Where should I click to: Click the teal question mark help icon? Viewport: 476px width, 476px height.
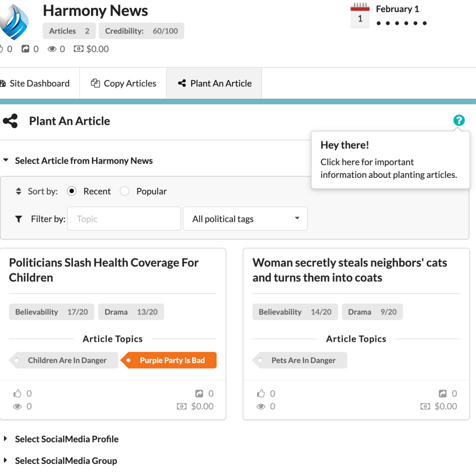[459, 121]
